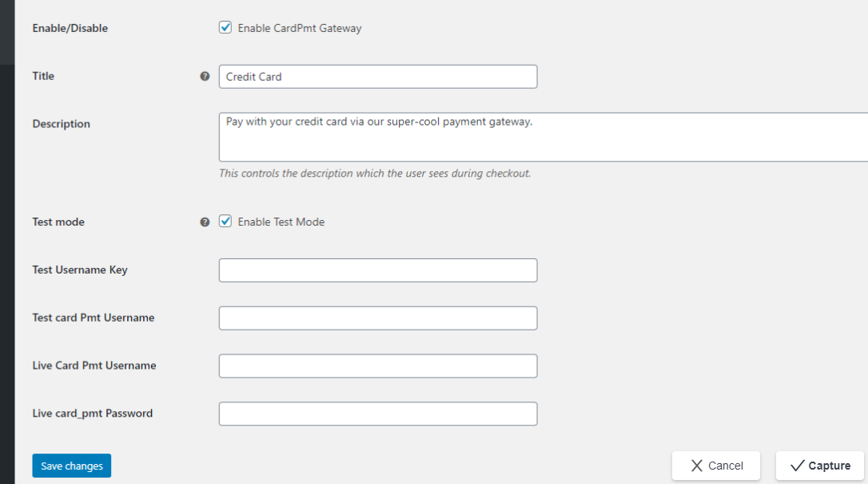Click the Test card Pmt Username field
Viewport: 868px width, 484px height.
[x=377, y=318]
